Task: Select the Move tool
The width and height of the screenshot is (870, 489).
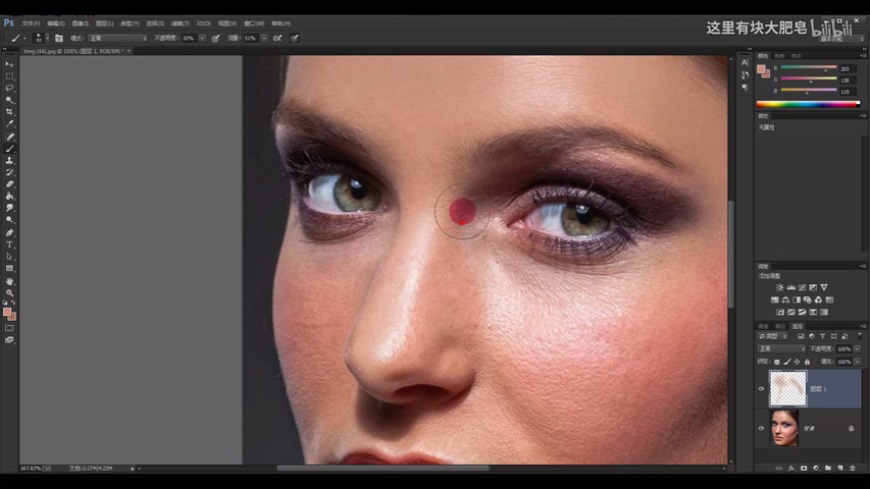Action: pyautogui.click(x=10, y=64)
